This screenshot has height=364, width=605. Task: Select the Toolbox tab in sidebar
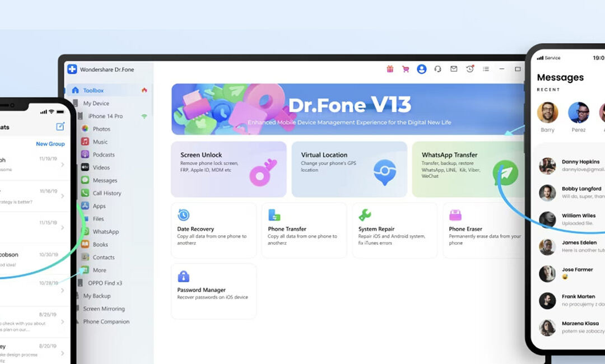(x=93, y=90)
